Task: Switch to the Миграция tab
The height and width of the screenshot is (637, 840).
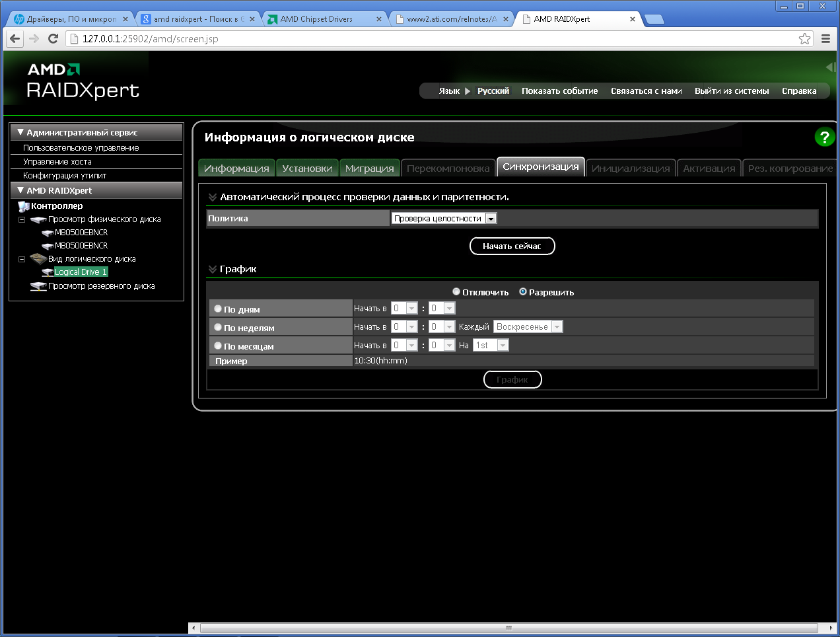Action: [369, 169]
